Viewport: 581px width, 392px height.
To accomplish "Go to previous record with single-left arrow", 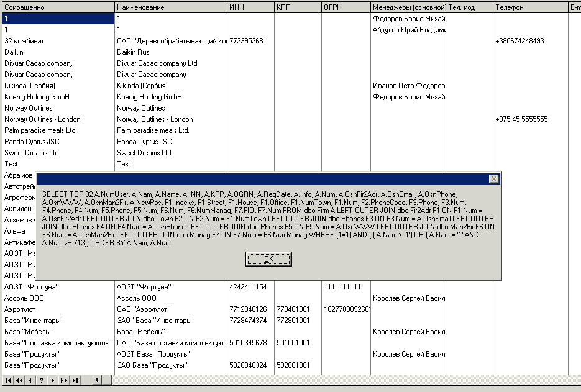I will 30,380.
